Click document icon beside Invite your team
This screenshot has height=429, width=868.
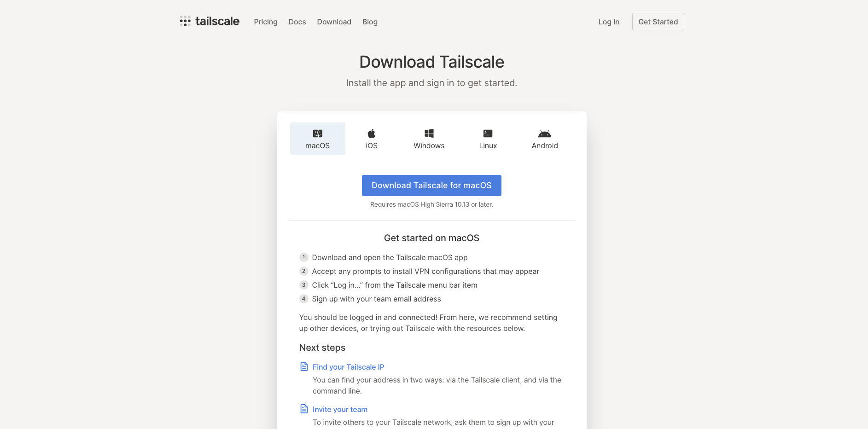(x=304, y=409)
